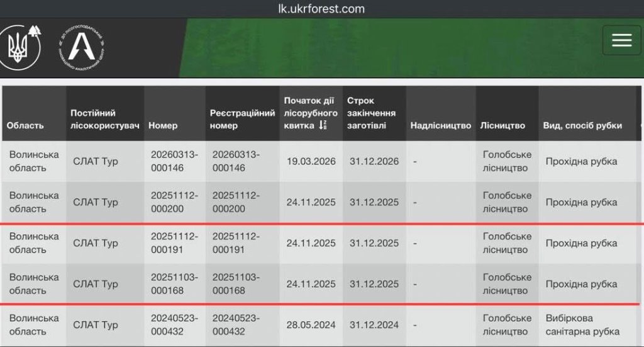Click the Лісництво column header
Image resolution: width=644 pixels, height=347 pixels.
(502, 125)
